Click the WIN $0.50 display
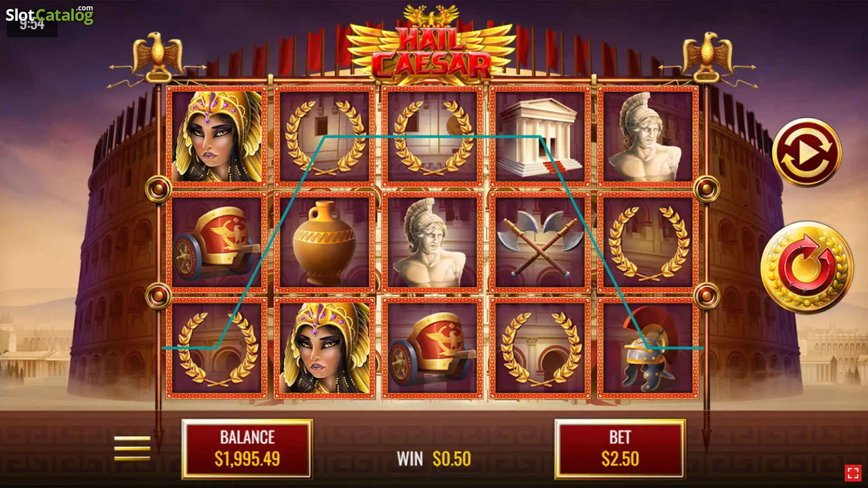The height and width of the screenshot is (488, 868). coord(434,459)
